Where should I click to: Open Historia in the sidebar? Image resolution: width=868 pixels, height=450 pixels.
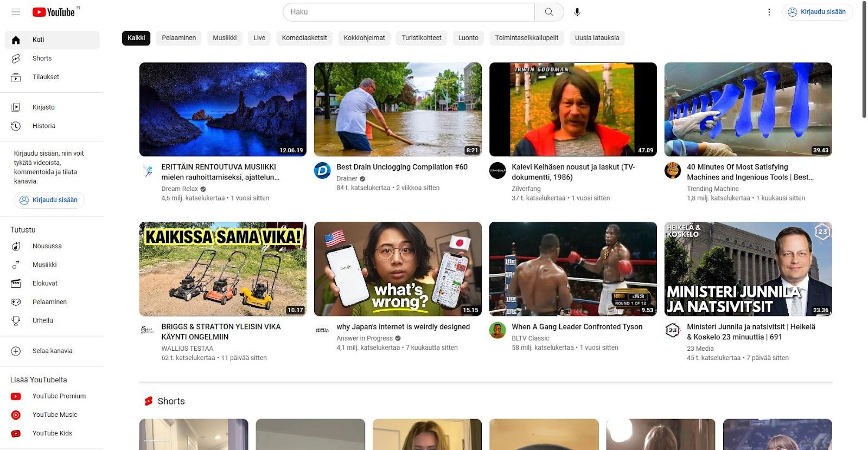[x=52, y=126]
